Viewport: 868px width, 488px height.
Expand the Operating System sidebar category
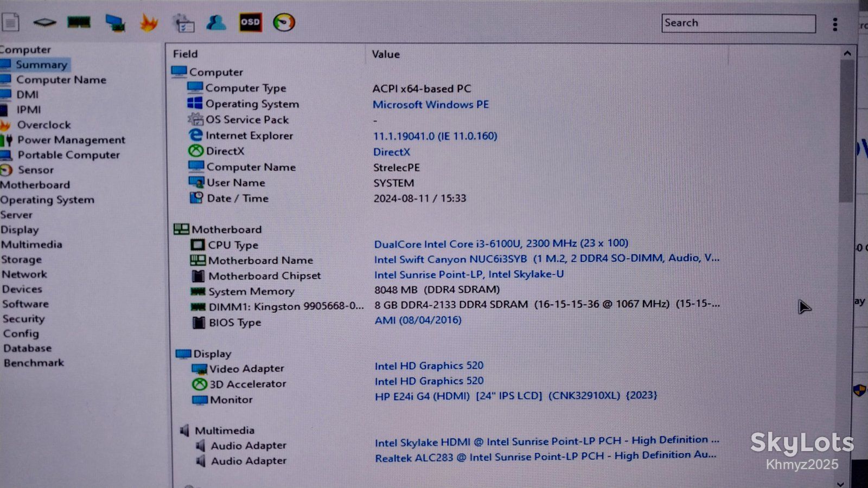(x=47, y=200)
